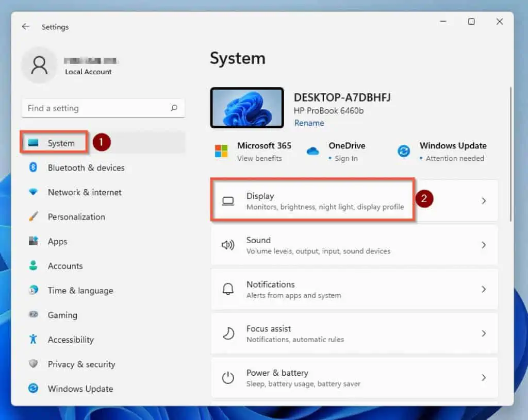
Task: Click the Network & internet globe icon
Action: [33, 192]
